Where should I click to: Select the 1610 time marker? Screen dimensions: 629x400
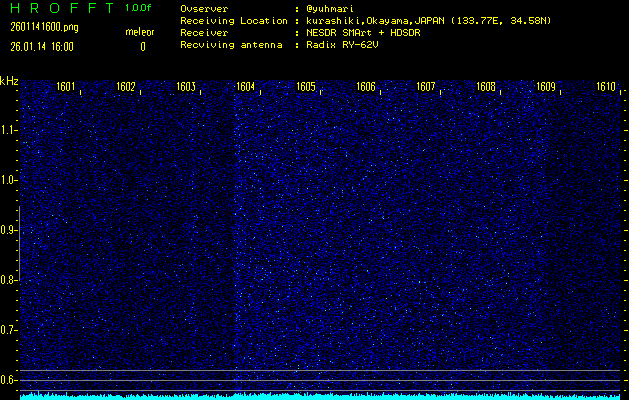605,87
